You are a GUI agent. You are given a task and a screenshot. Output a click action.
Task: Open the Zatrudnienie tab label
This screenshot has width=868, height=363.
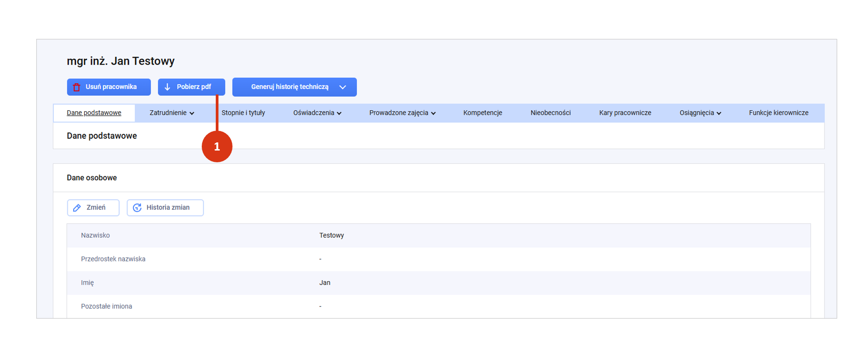coord(168,113)
